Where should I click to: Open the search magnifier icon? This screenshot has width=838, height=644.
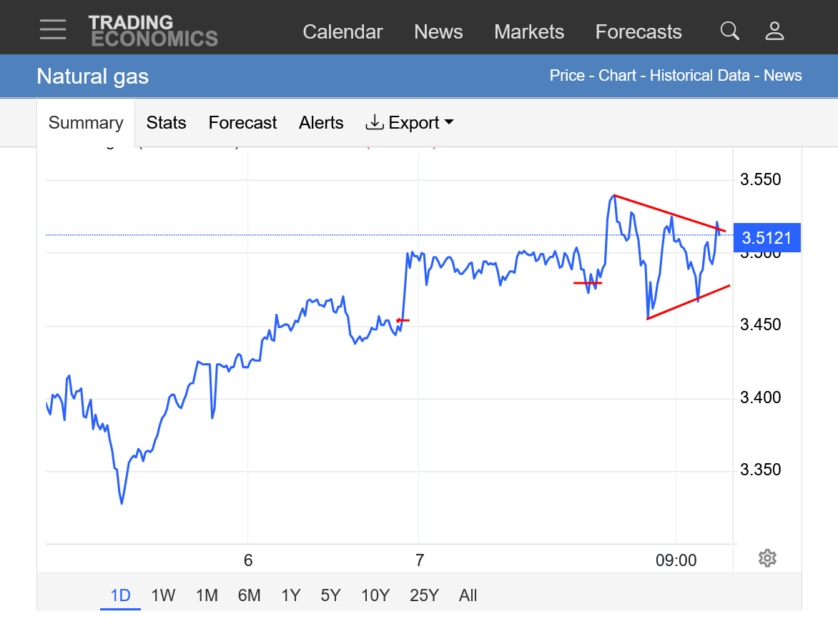(729, 31)
